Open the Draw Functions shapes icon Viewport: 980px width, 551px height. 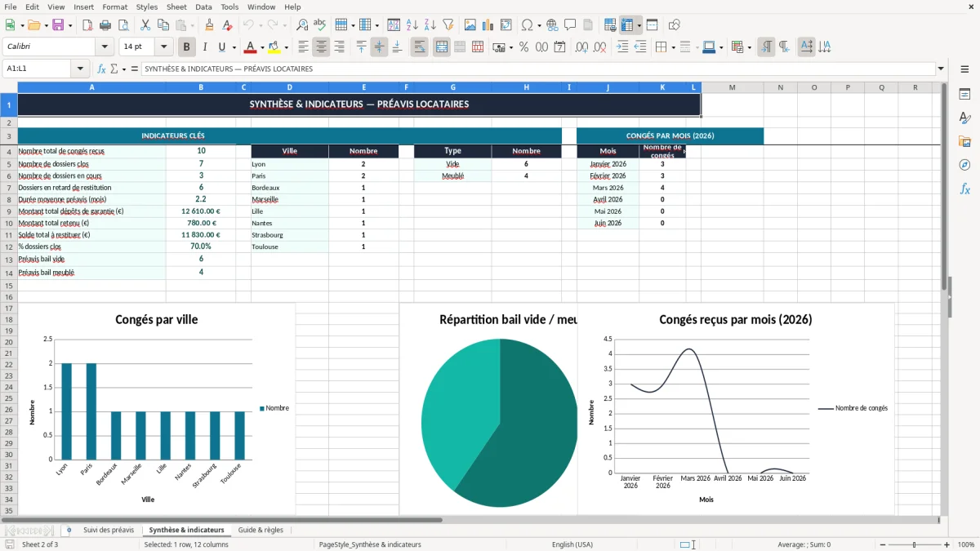pyautogui.click(x=675, y=25)
